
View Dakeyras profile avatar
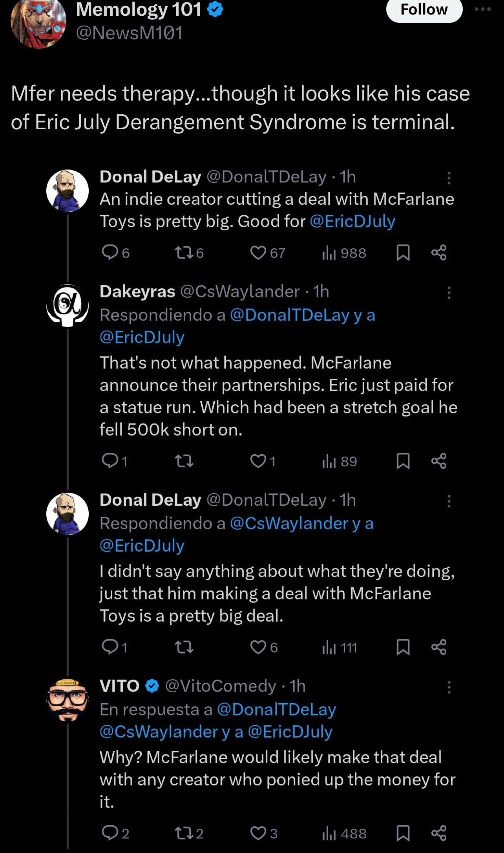tap(68, 305)
